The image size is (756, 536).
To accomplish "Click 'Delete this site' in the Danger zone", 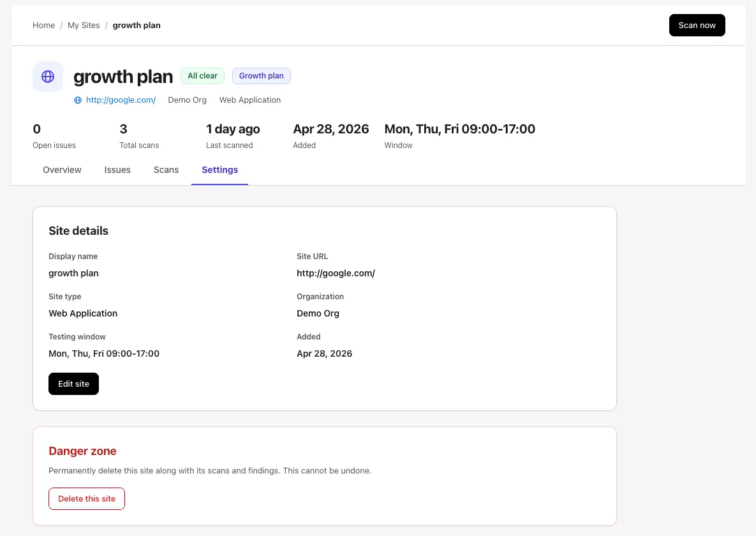I will click(87, 498).
